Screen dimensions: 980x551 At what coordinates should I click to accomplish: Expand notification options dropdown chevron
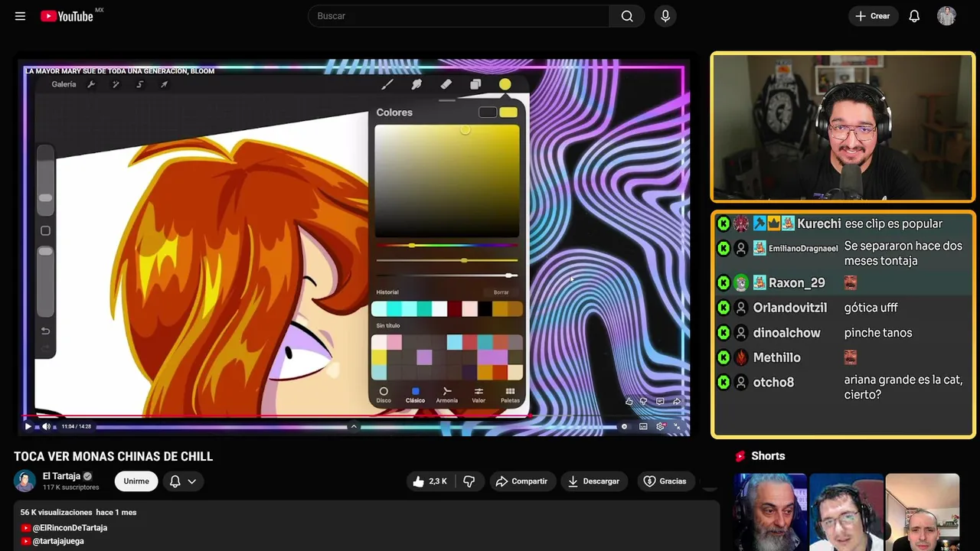(192, 481)
